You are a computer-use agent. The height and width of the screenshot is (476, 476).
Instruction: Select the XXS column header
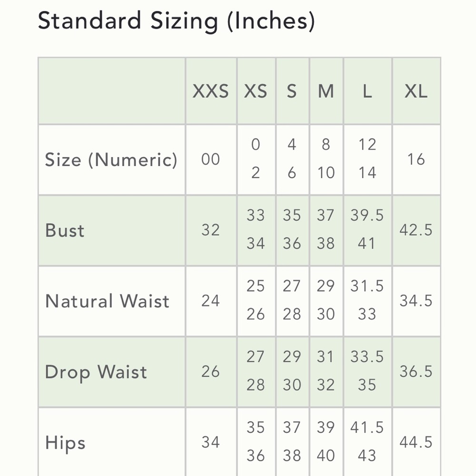pyautogui.click(x=210, y=91)
